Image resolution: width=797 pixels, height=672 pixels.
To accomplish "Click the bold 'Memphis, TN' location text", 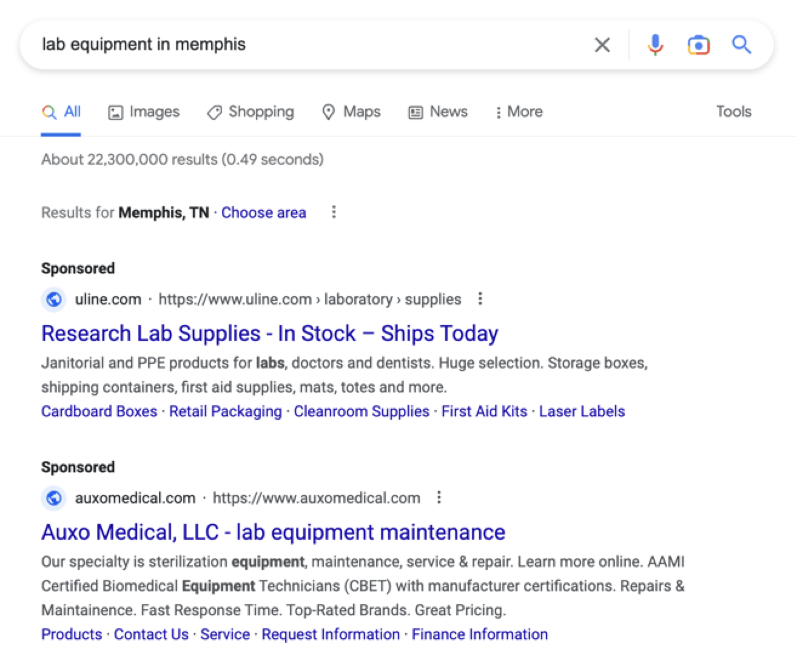I will point(164,213).
